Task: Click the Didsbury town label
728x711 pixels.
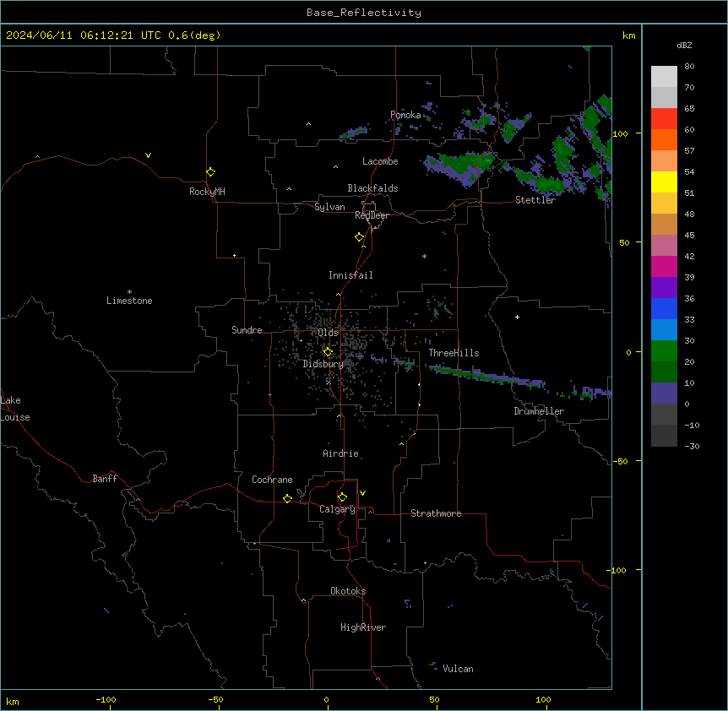Action: (x=323, y=364)
